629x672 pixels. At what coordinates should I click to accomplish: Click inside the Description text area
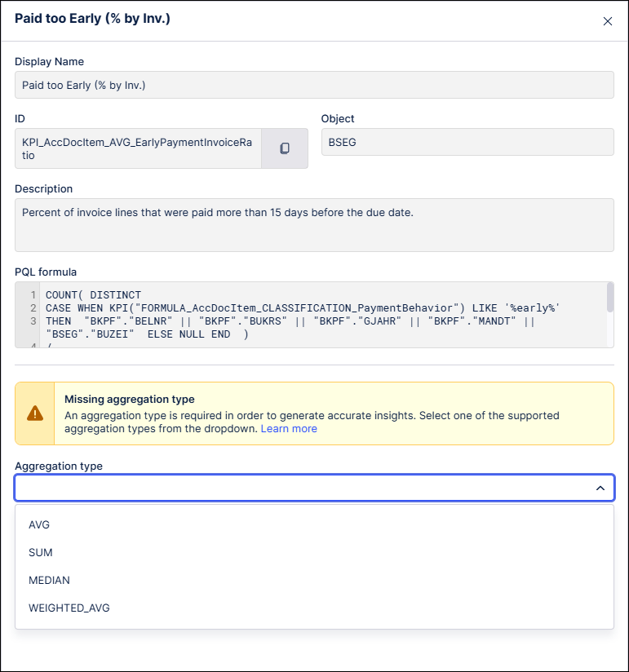pyautogui.click(x=314, y=225)
